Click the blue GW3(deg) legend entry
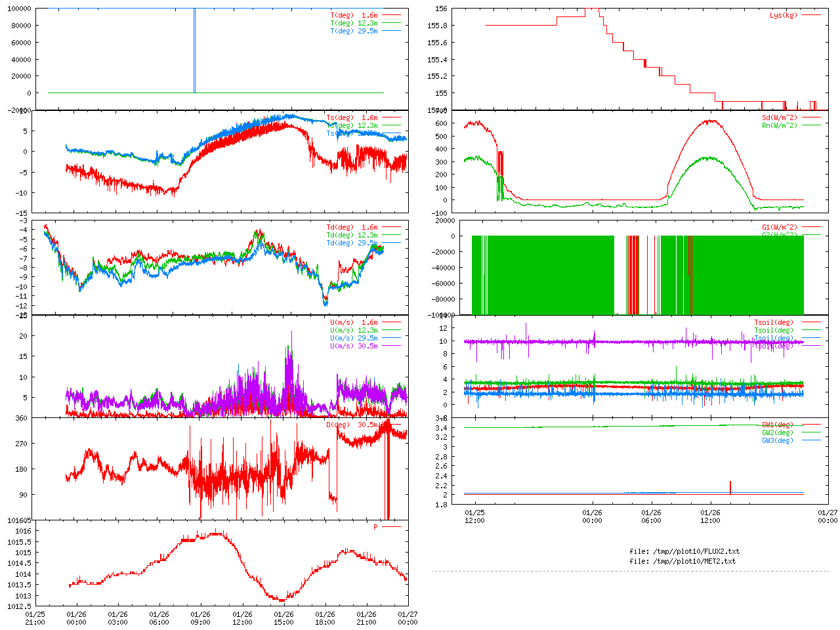Viewport: 840px width, 630px height. [777, 440]
